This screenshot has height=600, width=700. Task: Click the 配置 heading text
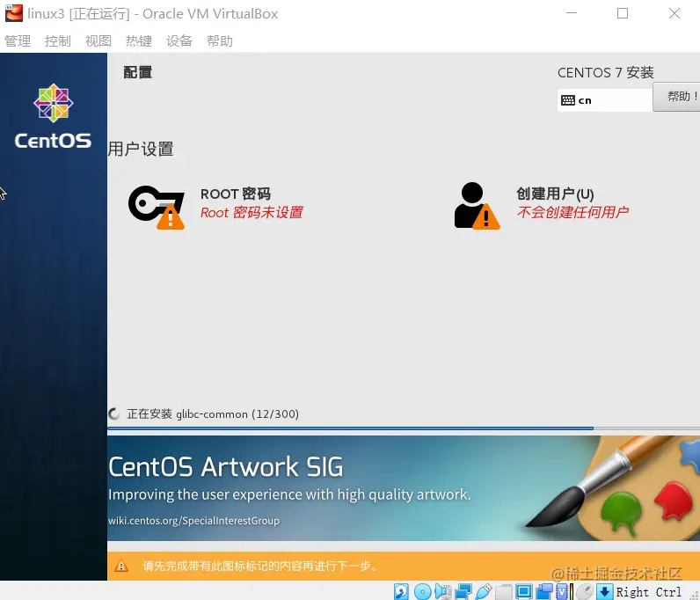coord(138,72)
